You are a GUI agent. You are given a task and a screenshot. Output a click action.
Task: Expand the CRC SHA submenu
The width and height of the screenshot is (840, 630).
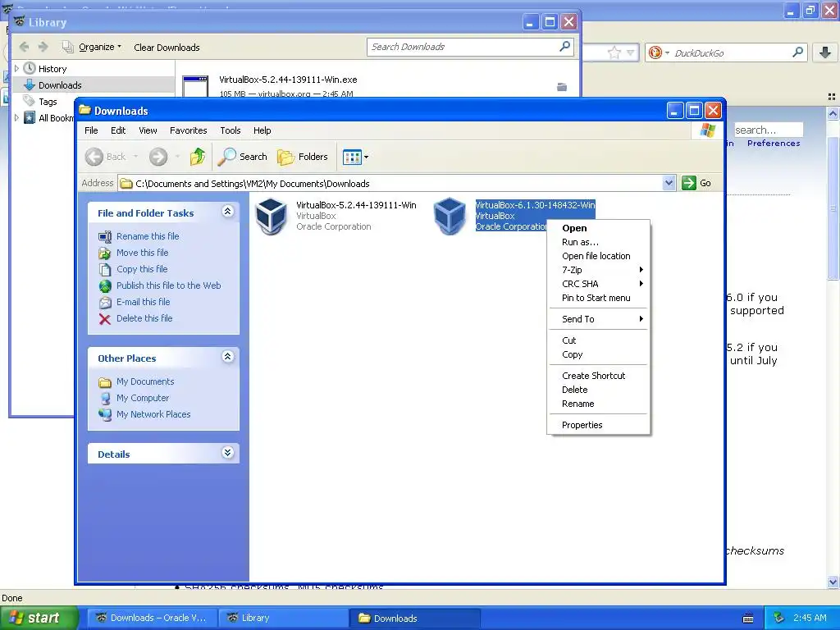pyautogui.click(x=598, y=284)
